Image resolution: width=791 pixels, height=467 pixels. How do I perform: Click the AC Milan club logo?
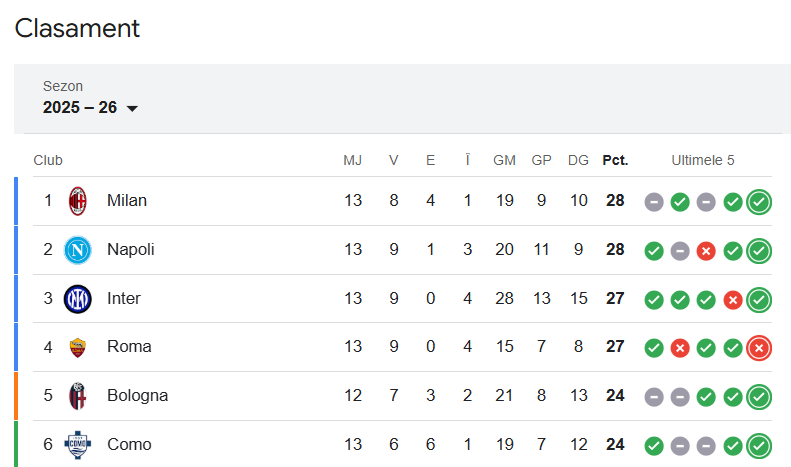pyautogui.click(x=78, y=201)
